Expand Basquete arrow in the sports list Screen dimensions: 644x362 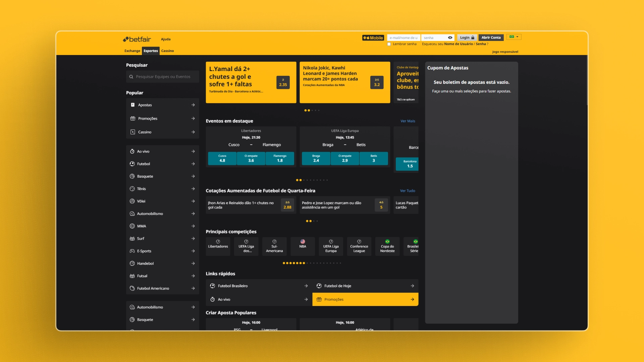pos(193,176)
